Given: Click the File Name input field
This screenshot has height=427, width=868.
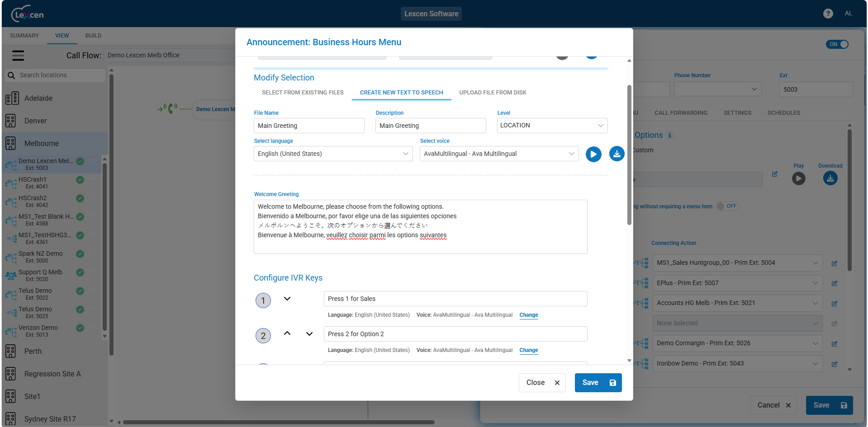Looking at the screenshot, I should (x=309, y=126).
